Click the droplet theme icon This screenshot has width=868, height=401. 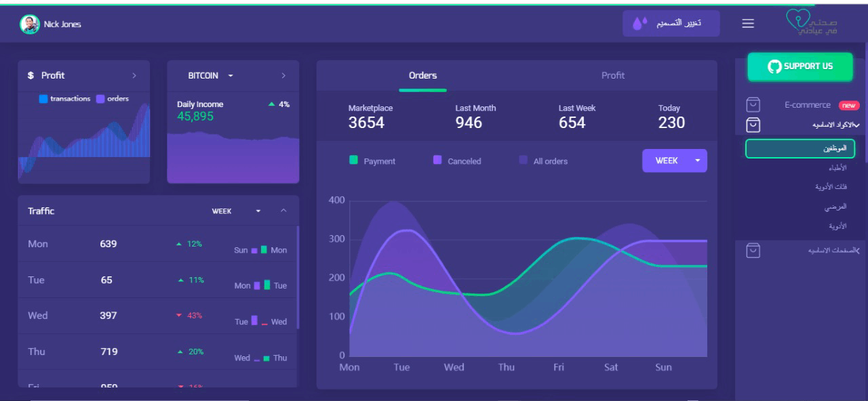640,24
